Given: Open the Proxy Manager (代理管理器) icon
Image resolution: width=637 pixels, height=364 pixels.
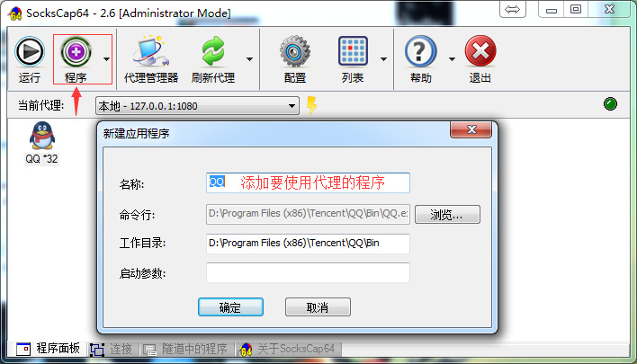Looking at the screenshot, I should 151,51.
